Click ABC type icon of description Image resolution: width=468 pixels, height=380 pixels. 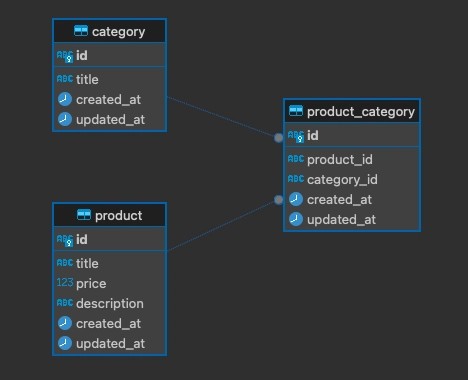[x=65, y=303]
